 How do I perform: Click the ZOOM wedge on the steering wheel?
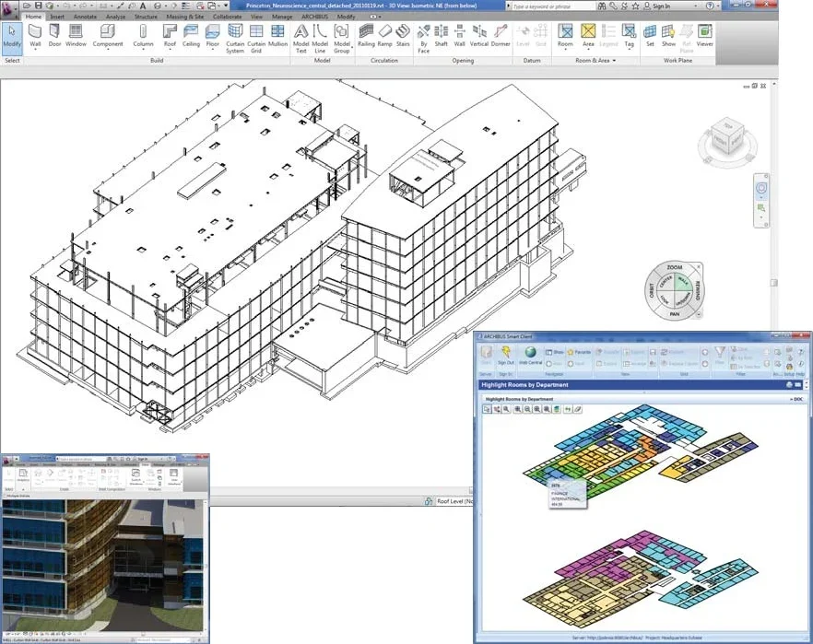(x=674, y=267)
